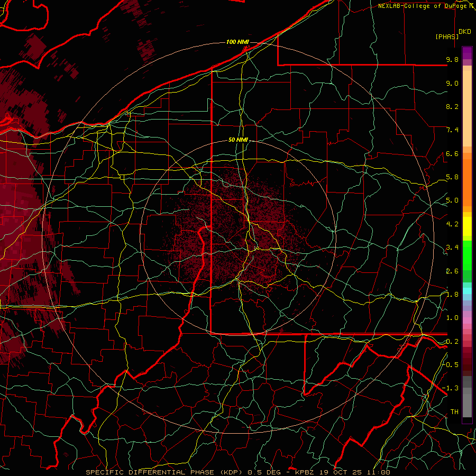Pick the bright green band of the color bar
Image resolution: width=476 pixels, height=476 pixels.
467,255
